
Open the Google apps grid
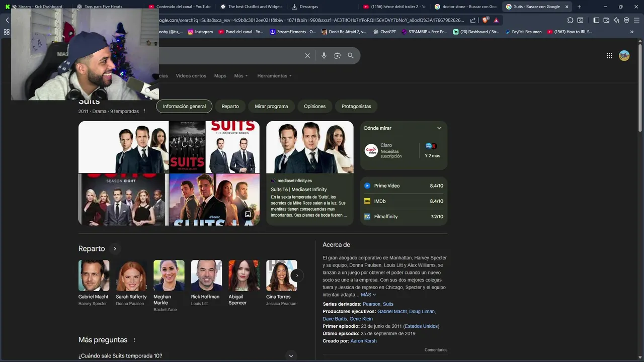(609, 56)
